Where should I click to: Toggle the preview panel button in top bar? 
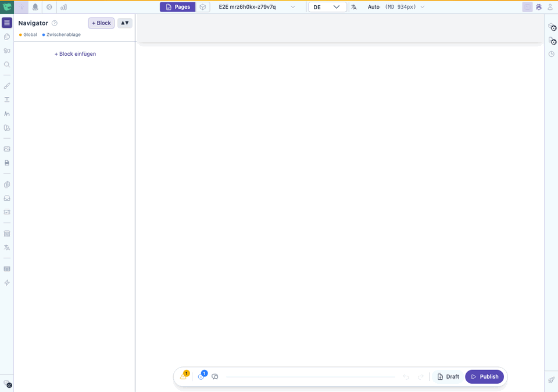pos(527,7)
